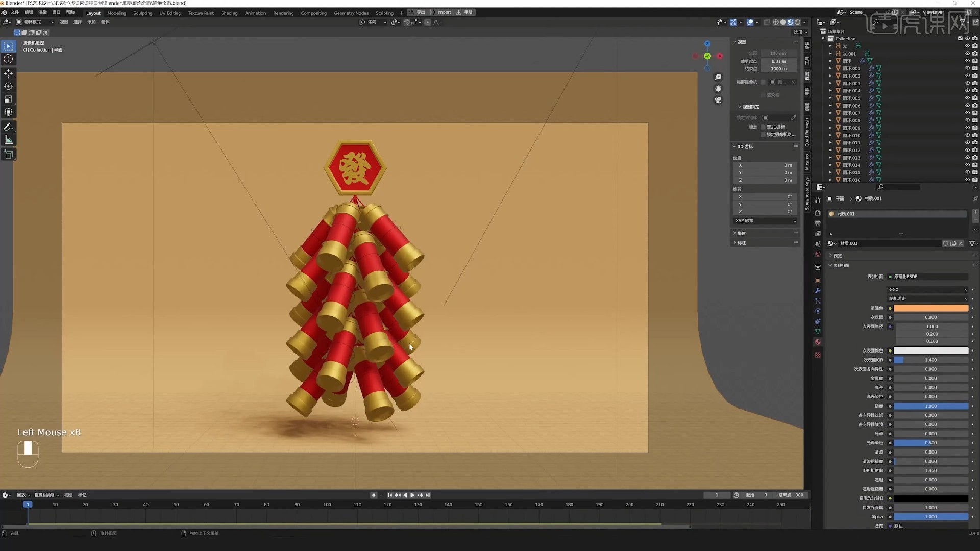Switch to the UV Editing workspace tab

point(170,13)
